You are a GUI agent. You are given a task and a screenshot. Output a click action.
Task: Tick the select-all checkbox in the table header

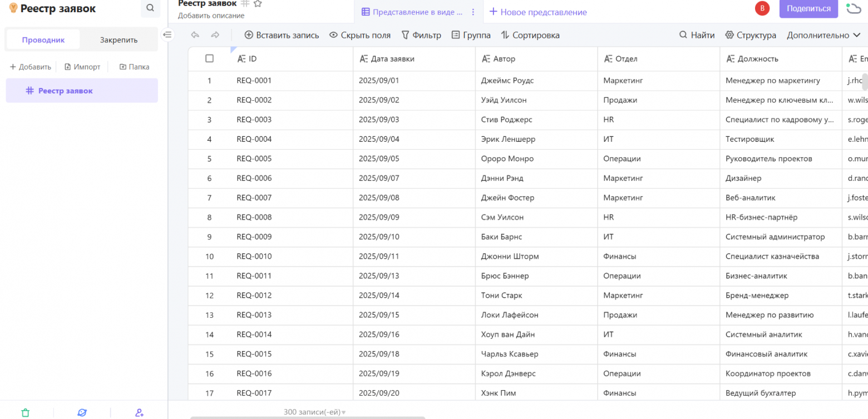coord(209,58)
